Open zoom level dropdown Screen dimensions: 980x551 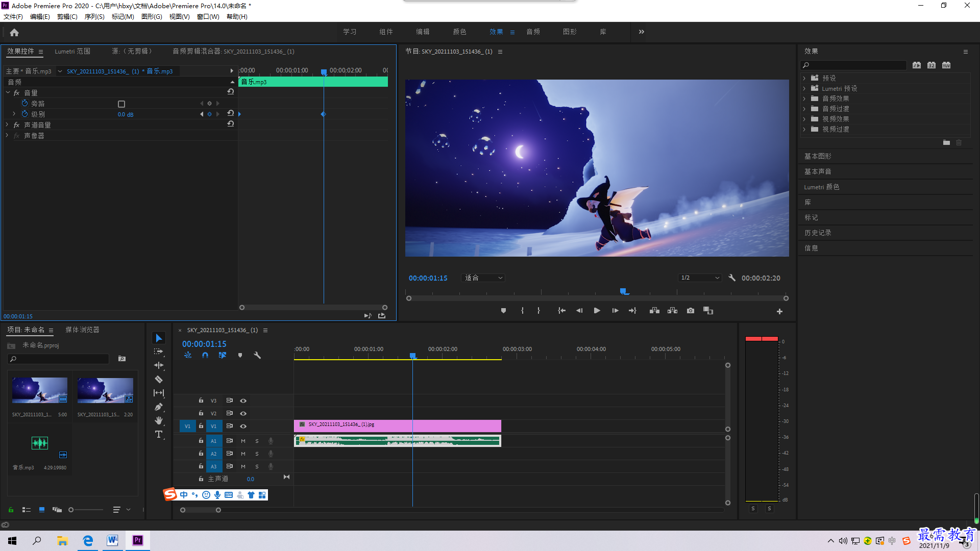coord(483,278)
